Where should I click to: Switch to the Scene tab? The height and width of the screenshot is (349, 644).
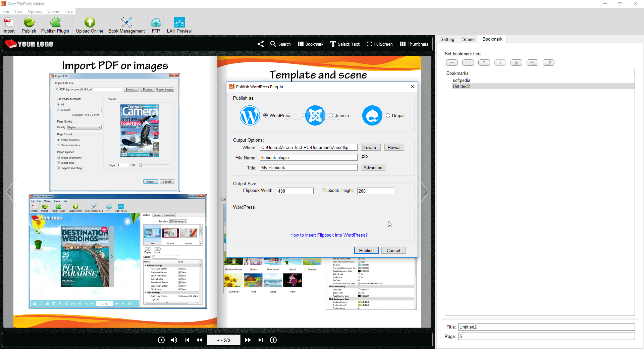click(x=468, y=39)
